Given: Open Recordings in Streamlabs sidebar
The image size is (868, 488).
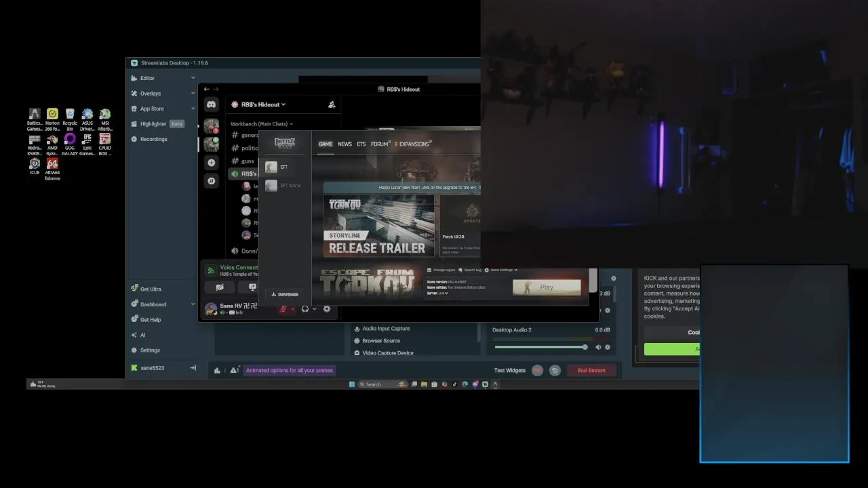Looking at the screenshot, I should (x=153, y=139).
